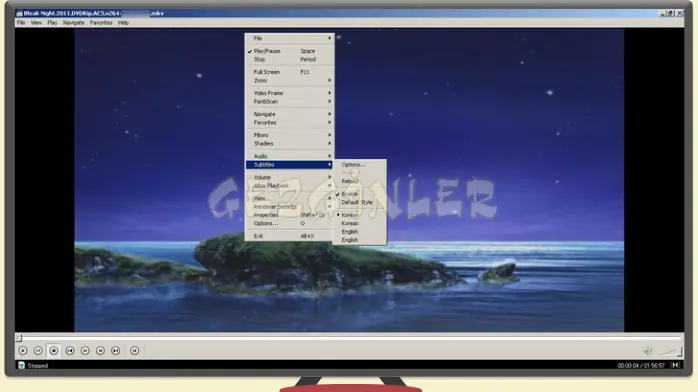Expand the After Playback submenu
This screenshot has width=698, height=392.
coord(289,186)
